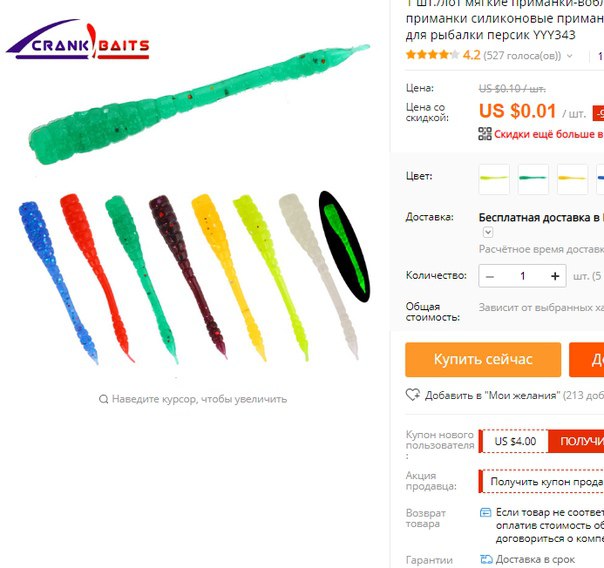The width and height of the screenshot is (604, 568).
Task: Click the CrankBaits logo
Action: (78, 40)
